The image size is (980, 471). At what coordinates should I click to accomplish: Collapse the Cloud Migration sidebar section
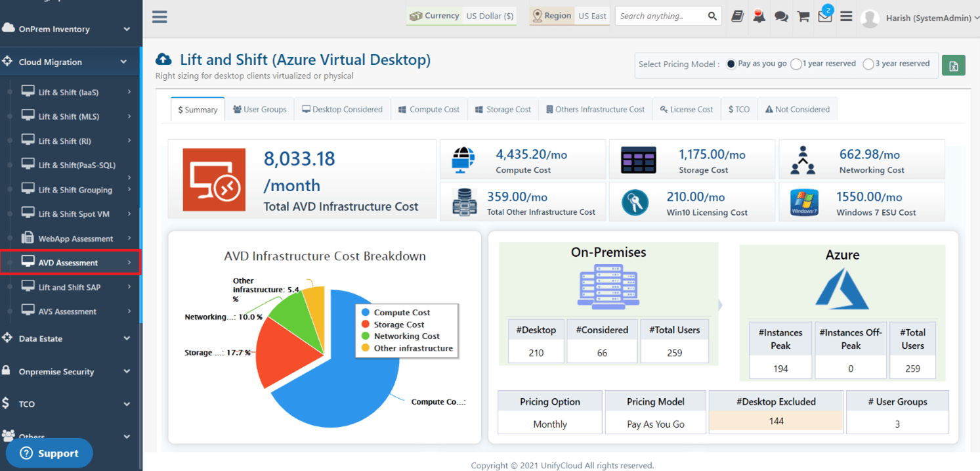70,62
